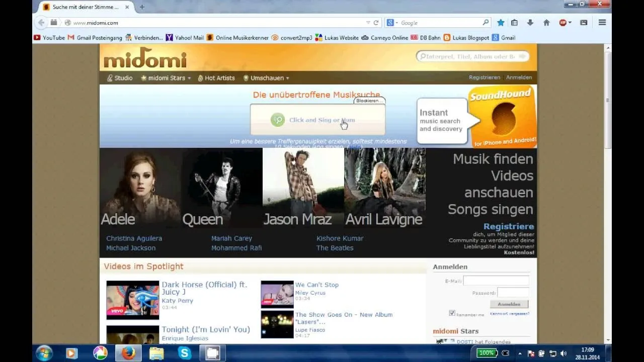The width and height of the screenshot is (644, 362).
Task: Click the Blockieren notification toggle
Action: click(x=369, y=100)
